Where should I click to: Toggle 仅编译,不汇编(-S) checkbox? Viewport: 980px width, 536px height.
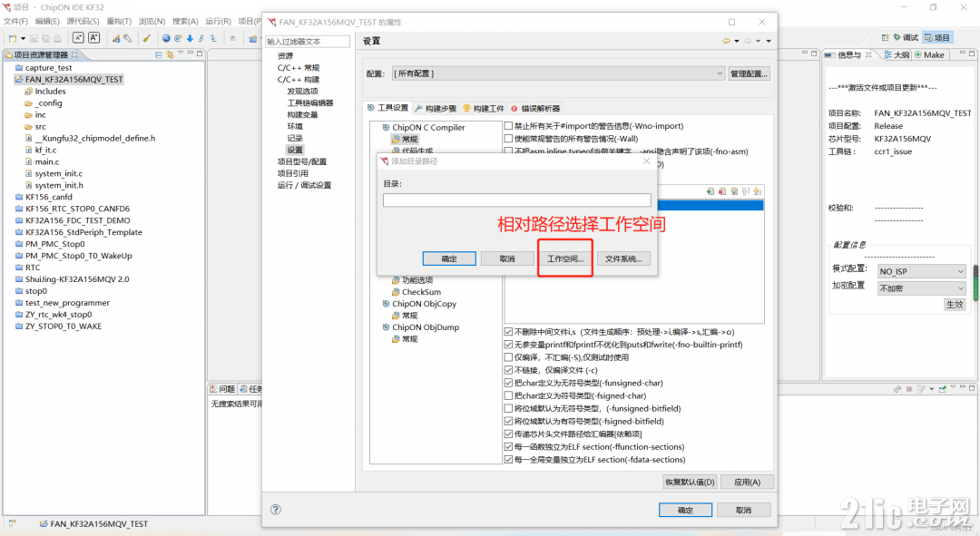click(508, 357)
